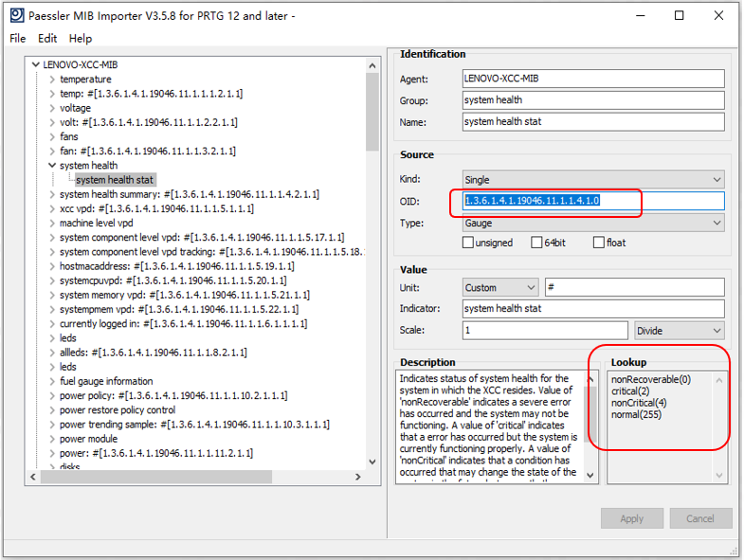Viewport: 744px width, 560px height.
Task: Open the Kind dropdown
Action: pyautogui.click(x=593, y=180)
